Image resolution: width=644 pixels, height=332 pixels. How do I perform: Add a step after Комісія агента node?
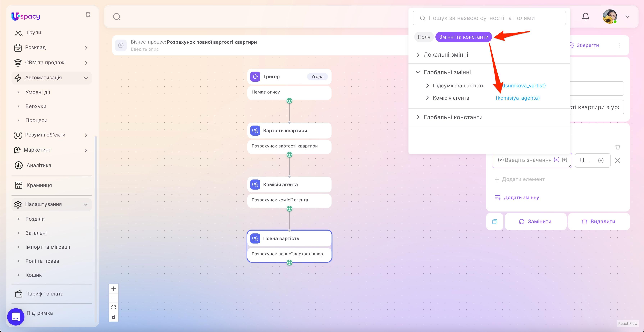click(289, 209)
